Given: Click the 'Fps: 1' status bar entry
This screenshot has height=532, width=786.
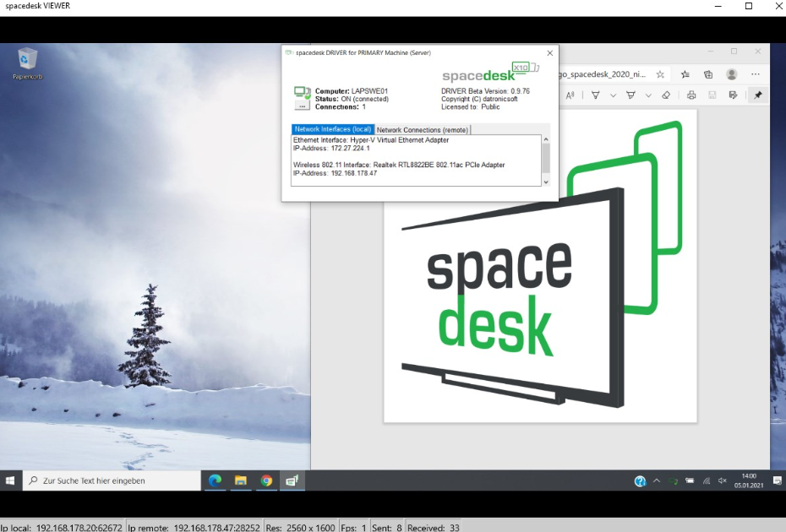Looking at the screenshot, I should pyautogui.click(x=353, y=527).
